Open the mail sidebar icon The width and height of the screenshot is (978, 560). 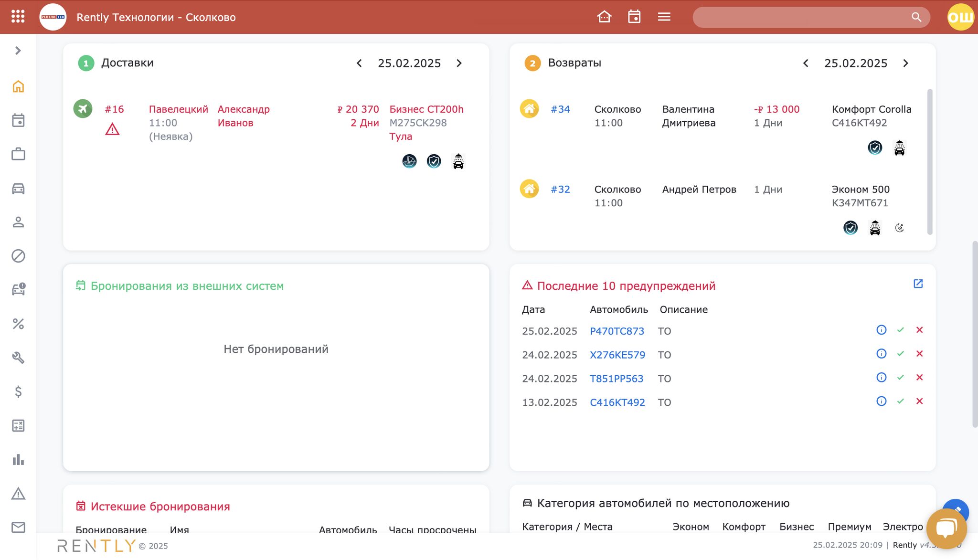point(18,527)
